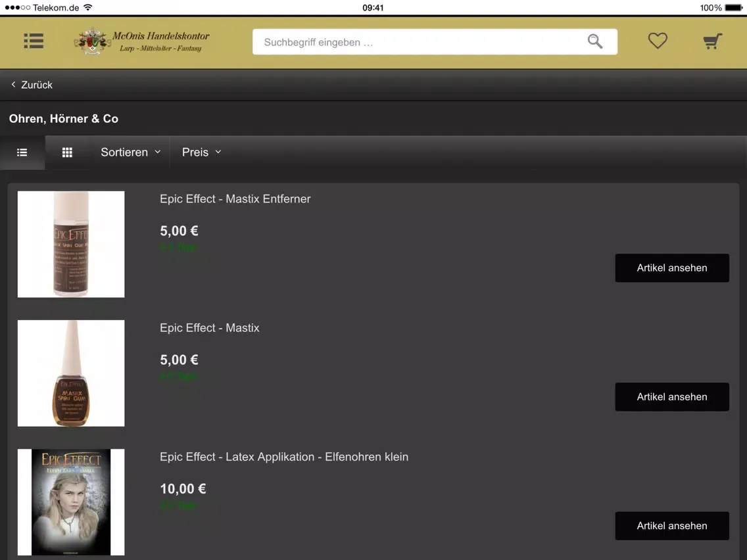Viewport: 747px width, 560px height.
Task: Select title Latex Applikation - Elfenohren klein
Action: tap(284, 457)
